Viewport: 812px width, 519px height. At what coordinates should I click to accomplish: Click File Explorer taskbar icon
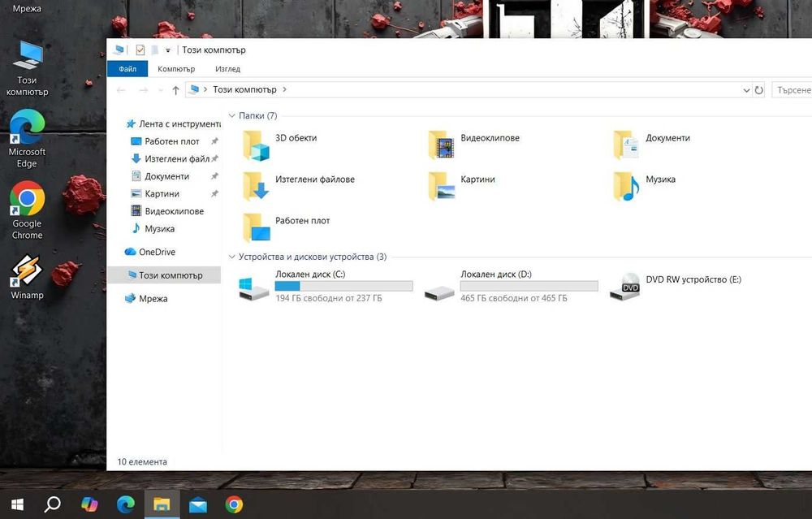coord(162,504)
